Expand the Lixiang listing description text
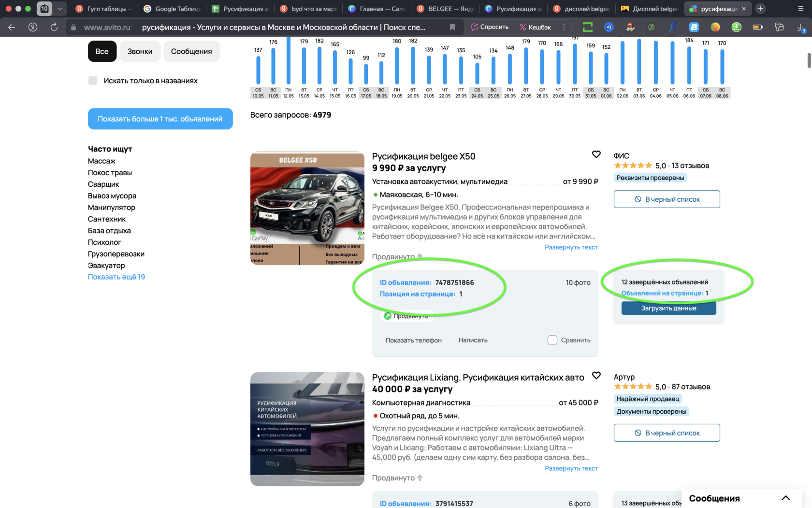This screenshot has width=812, height=508. click(x=571, y=468)
